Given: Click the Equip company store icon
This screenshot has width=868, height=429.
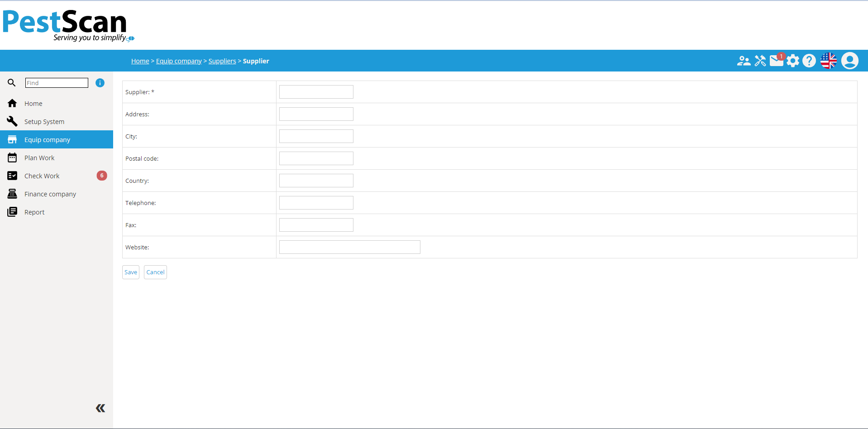Looking at the screenshot, I should point(12,139).
